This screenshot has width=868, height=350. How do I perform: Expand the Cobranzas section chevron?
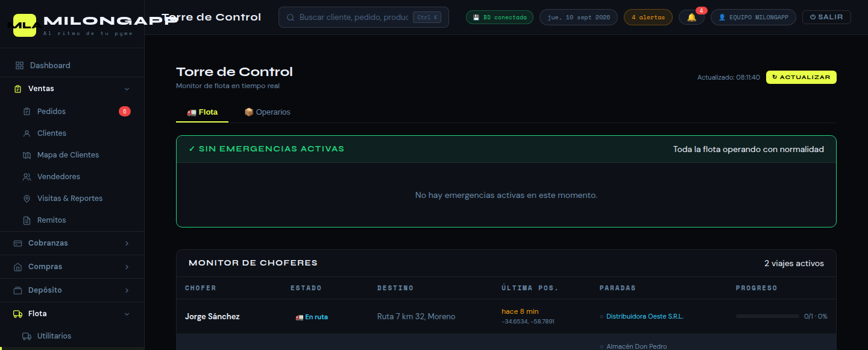click(127, 243)
